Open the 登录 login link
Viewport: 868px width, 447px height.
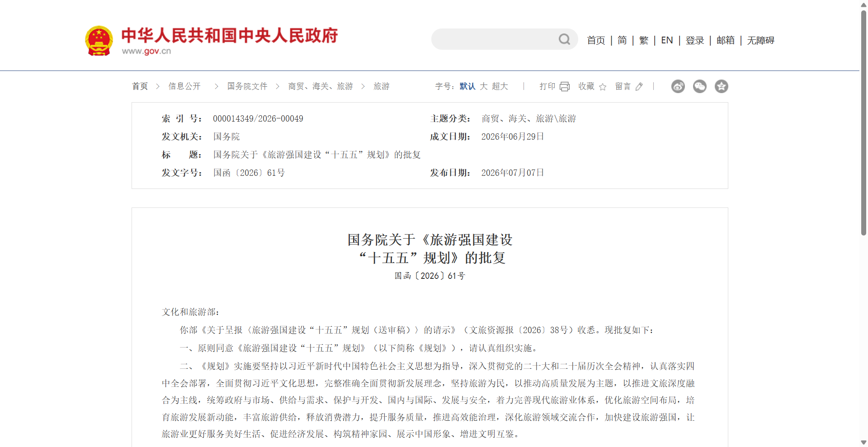(695, 40)
